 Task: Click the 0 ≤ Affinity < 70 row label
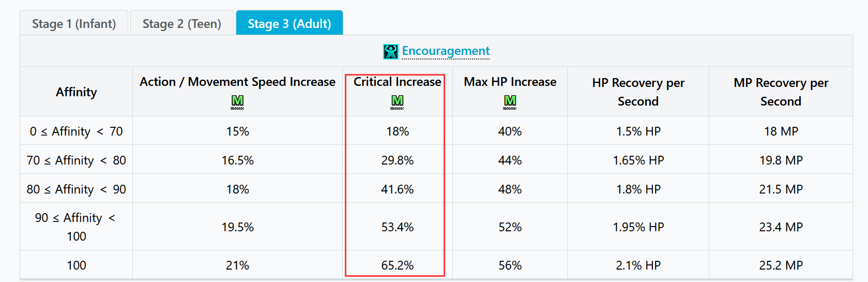(77, 131)
